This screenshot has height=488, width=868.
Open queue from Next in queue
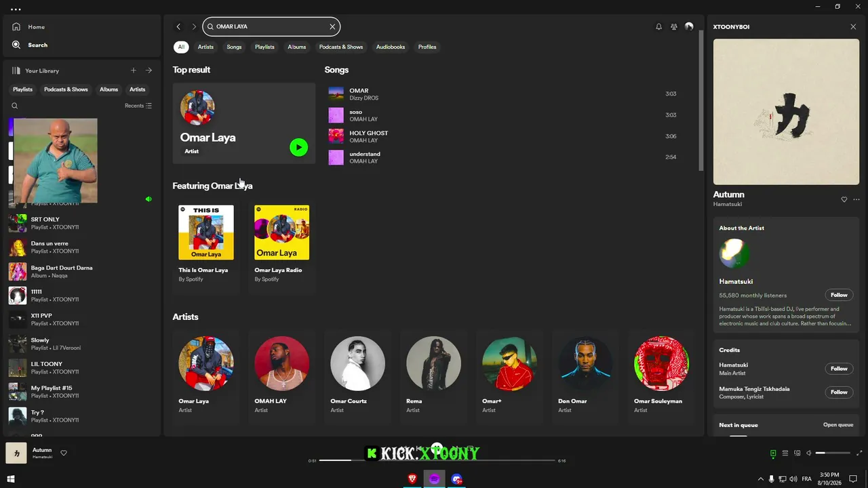coord(838,425)
